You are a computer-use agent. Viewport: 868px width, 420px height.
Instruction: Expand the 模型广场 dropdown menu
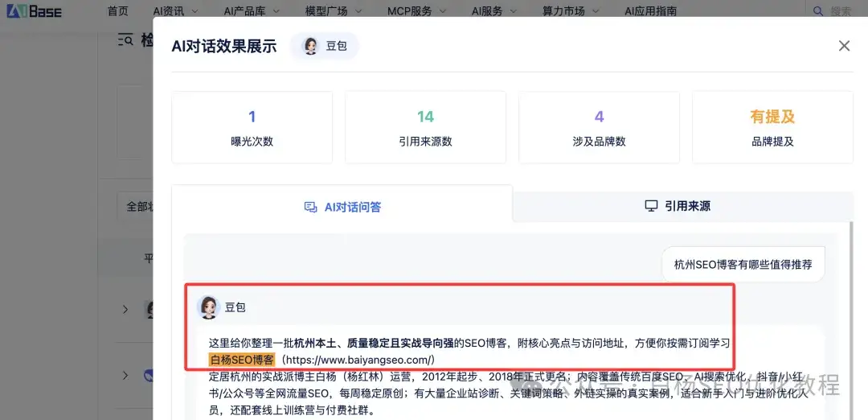pyautogui.click(x=334, y=11)
